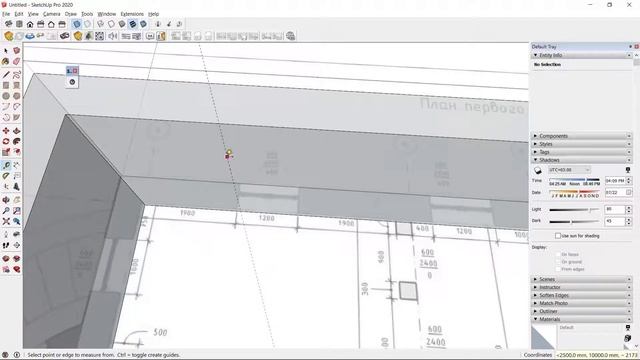Open the Tools menu
Screen dimensions: 640x360
point(87,14)
